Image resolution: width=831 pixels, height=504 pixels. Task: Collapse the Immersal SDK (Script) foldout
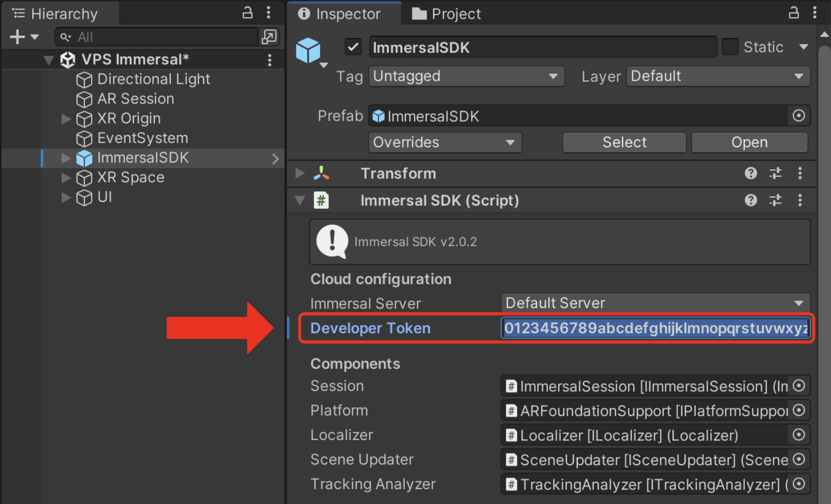point(300,201)
